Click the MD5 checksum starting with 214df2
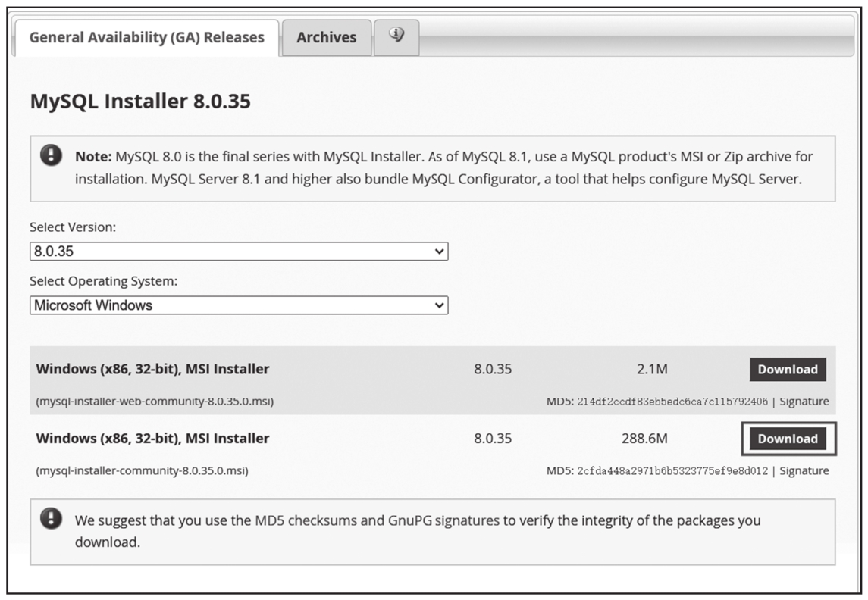This screenshot has width=868, height=600. click(670, 402)
